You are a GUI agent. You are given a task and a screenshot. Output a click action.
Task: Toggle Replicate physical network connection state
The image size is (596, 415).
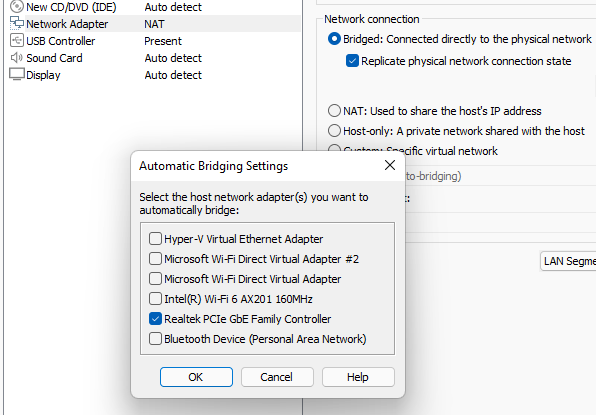[x=352, y=61]
